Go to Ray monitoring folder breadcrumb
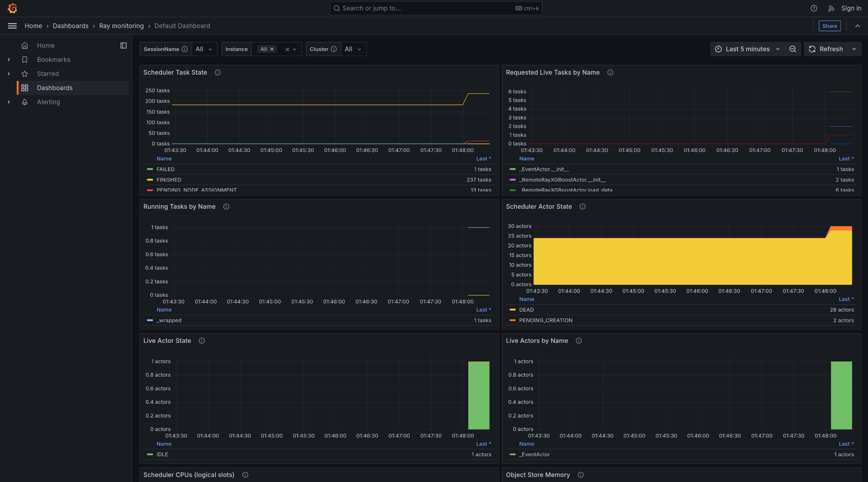868x482 pixels. click(x=121, y=26)
